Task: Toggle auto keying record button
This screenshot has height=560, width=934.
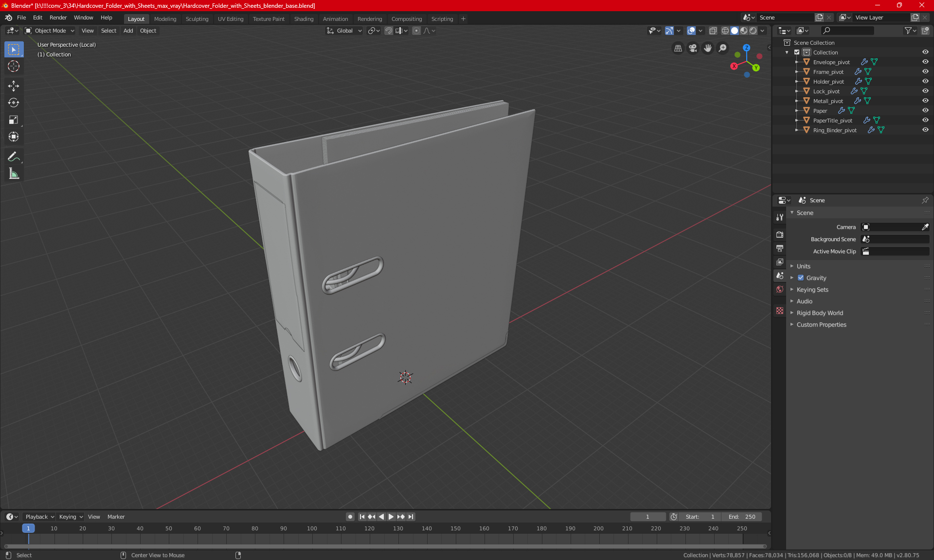Action: (x=350, y=517)
